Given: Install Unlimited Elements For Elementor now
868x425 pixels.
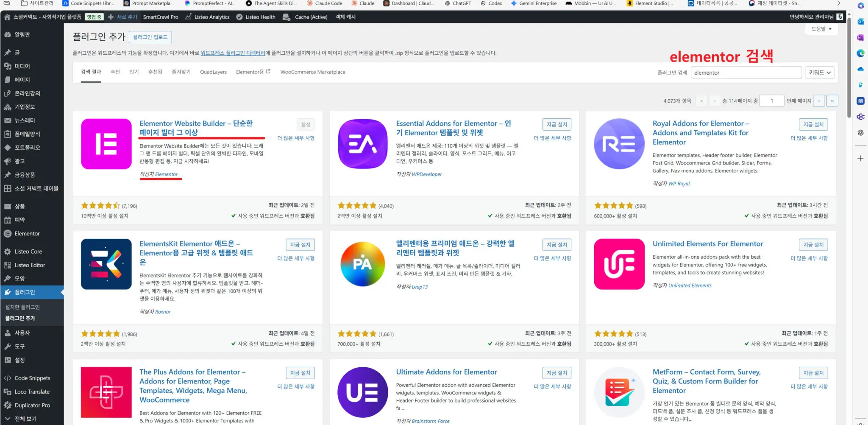Looking at the screenshot, I should pos(813,245).
